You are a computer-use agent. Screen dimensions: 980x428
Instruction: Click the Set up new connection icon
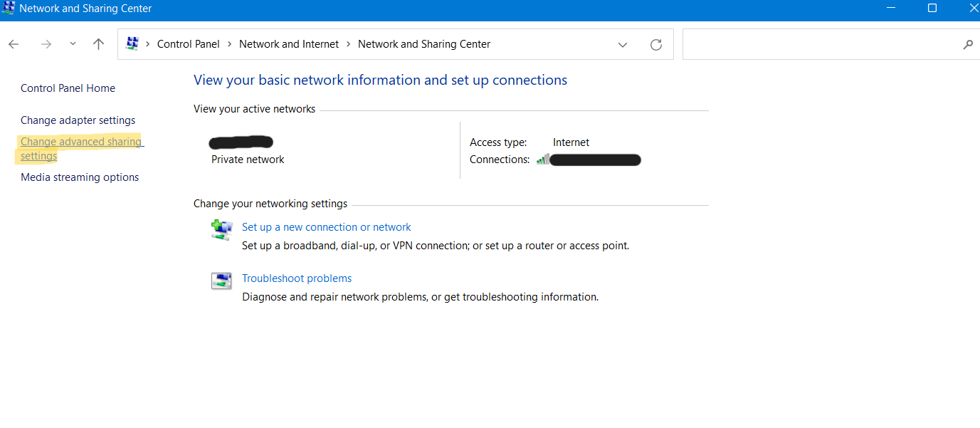(221, 229)
